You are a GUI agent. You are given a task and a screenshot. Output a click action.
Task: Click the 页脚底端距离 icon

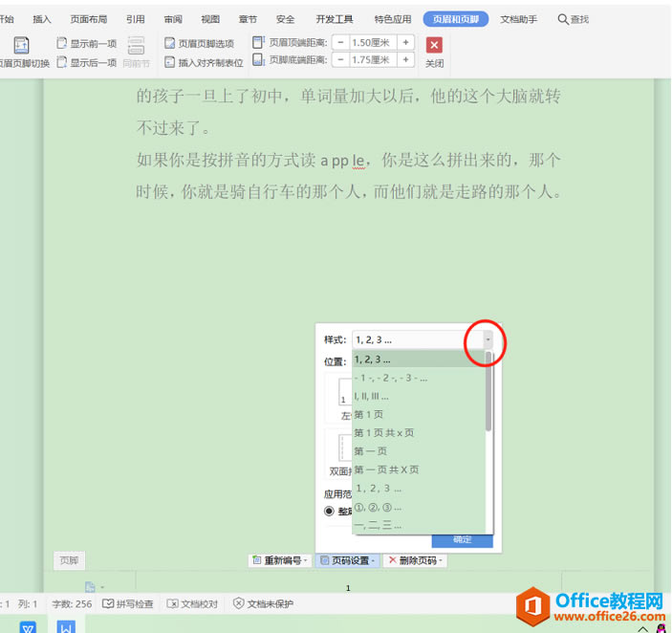click(258, 59)
